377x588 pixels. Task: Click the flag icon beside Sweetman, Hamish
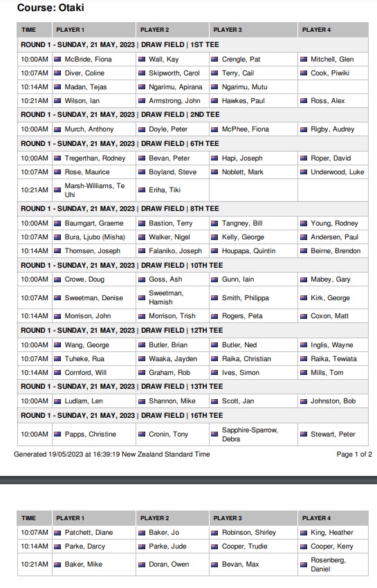pyautogui.click(x=142, y=298)
